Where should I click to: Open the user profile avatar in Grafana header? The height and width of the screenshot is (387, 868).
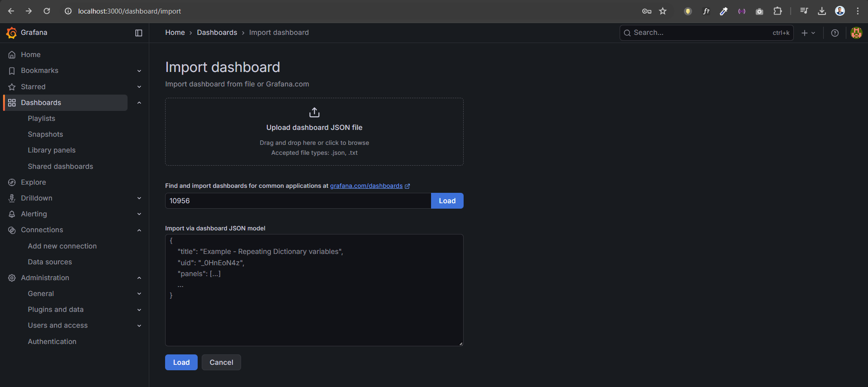856,33
